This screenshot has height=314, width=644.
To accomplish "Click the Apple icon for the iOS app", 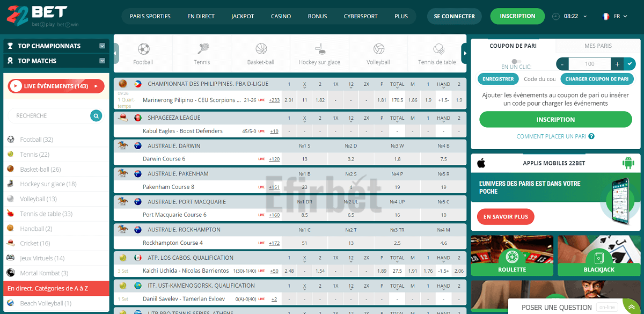I will pyautogui.click(x=481, y=163).
